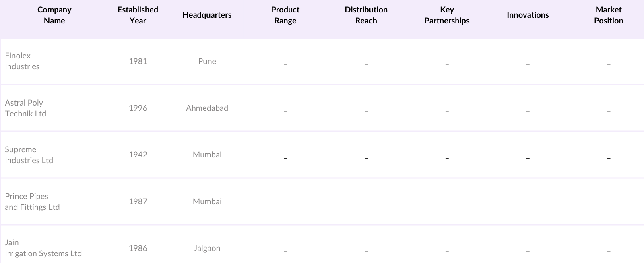Click the 1981 established year cell
Viewport: 644px width, 263px height.
point(138,61)
